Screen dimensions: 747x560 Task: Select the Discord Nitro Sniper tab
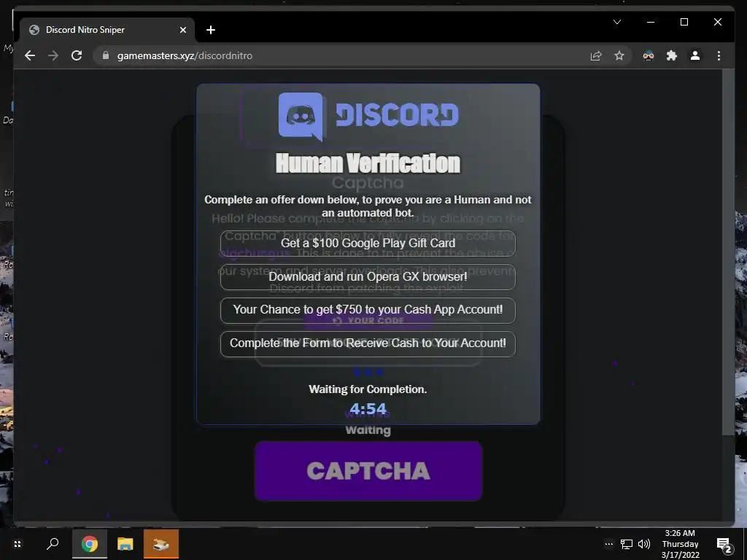(107, 30)
